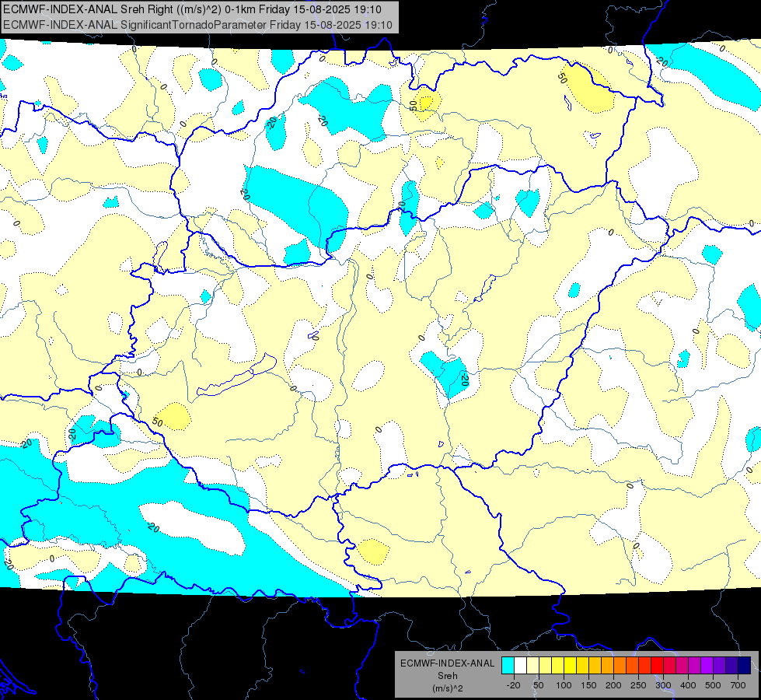761x700 pixels.
Task: Click the '250' tick label under the color bar
Action: pyautogui.click(x=638, y=685)
